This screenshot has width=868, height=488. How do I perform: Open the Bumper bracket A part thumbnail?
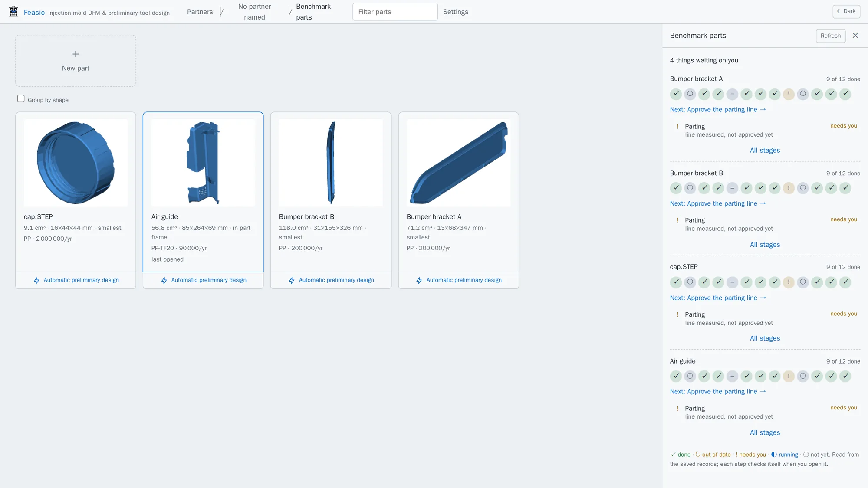(458, 163)
